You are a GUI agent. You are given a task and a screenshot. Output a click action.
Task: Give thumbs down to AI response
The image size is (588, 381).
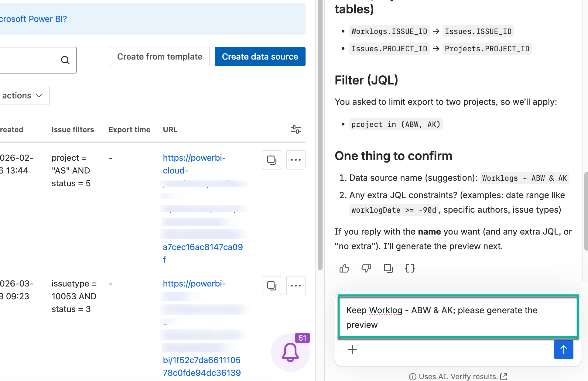[366, 268]
